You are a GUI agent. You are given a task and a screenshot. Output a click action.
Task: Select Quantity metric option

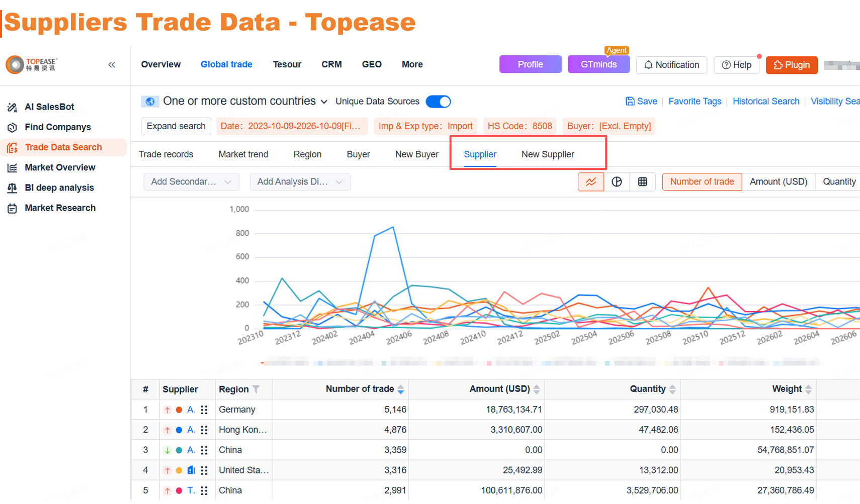click(x=839, y=182)
